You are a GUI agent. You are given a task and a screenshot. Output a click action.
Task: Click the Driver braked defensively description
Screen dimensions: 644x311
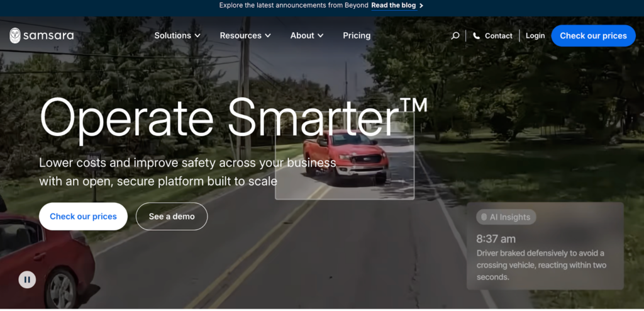tap(541, 265)
